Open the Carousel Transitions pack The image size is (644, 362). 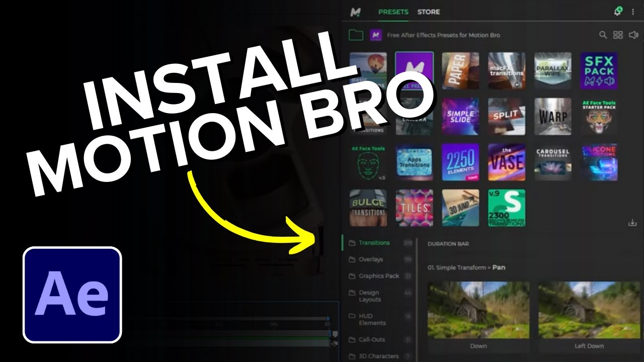553,162
